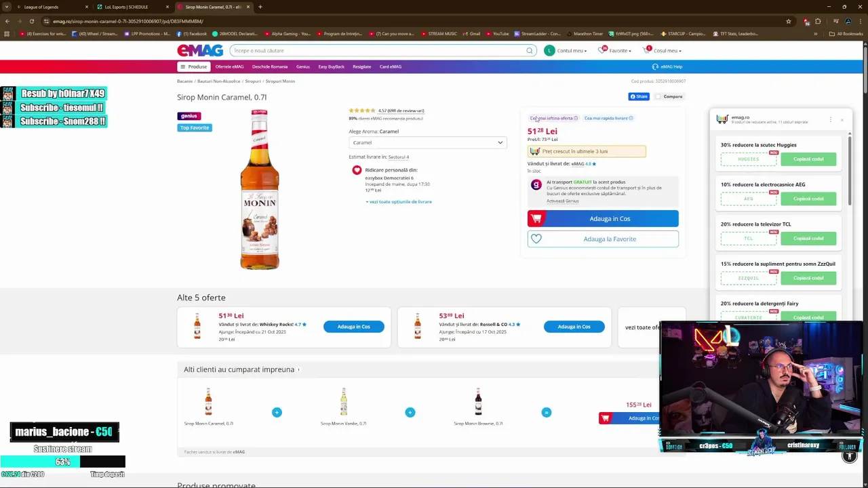Copy the AEG coupon code

click(x=808, y=199)
